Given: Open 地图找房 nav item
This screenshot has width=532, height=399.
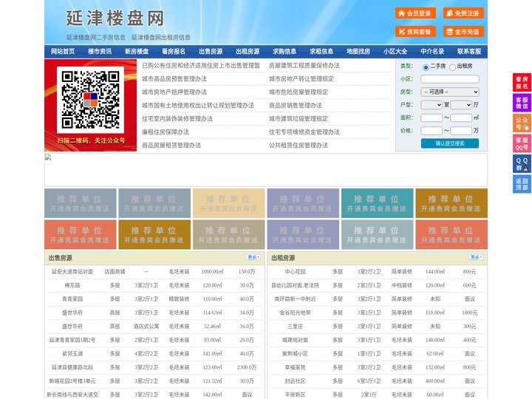Looking at the screenshot, I should 358,52.
